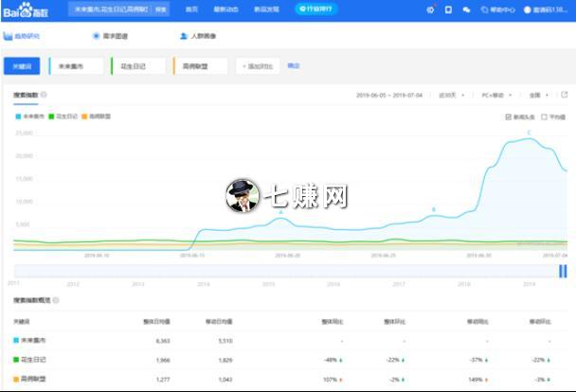Image resolution: width=576 pixels, height=392 pixels.
Task: Open 帮助中心 help center link
Action: pyautogui.click(x=497, y=9)
